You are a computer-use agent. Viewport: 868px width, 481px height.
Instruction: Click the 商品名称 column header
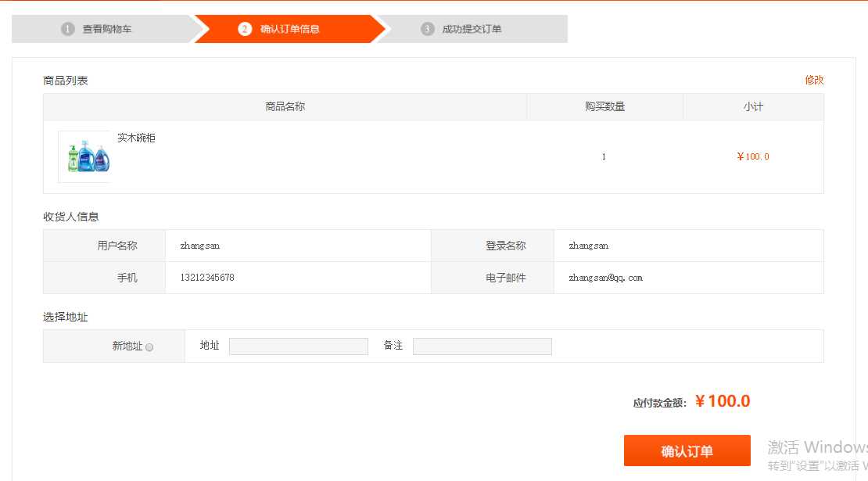tap(285, 106)
